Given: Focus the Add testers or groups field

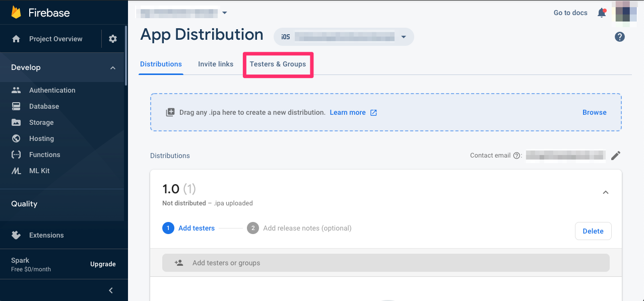Looking at the screenshot, I should [386, 263].
